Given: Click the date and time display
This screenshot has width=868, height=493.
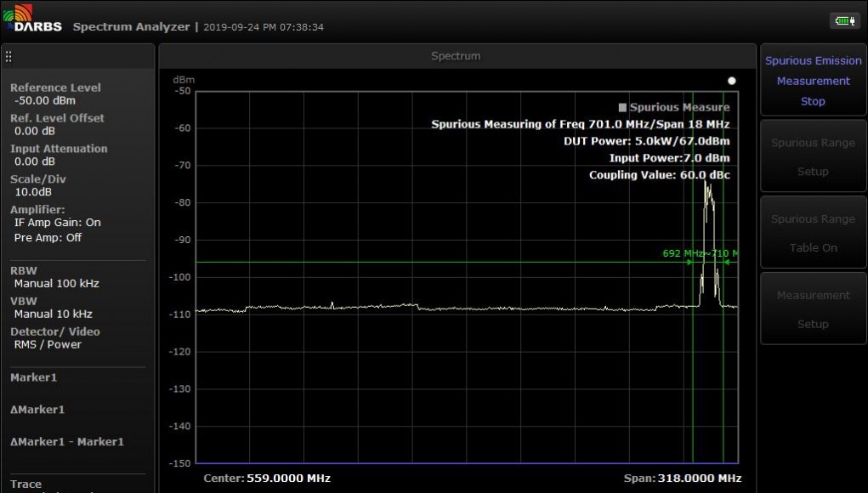Looking at the screenshot, I should (x=264, y=27).
